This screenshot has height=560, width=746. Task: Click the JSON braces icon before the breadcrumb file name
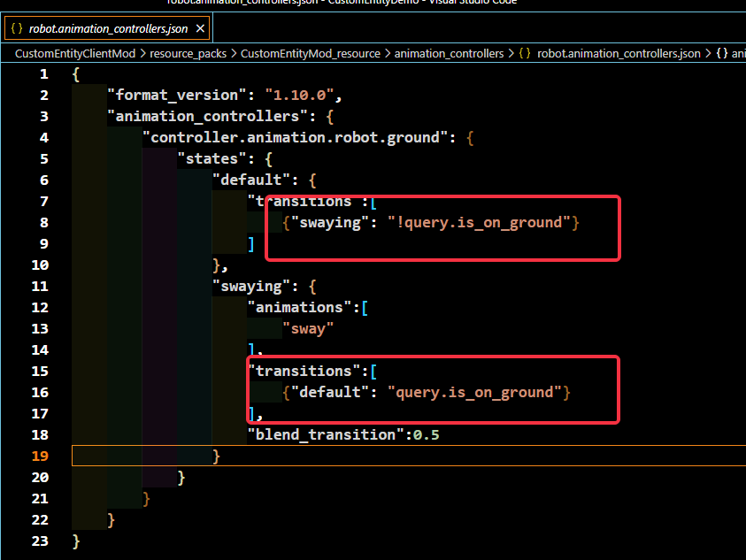point(525,53)
